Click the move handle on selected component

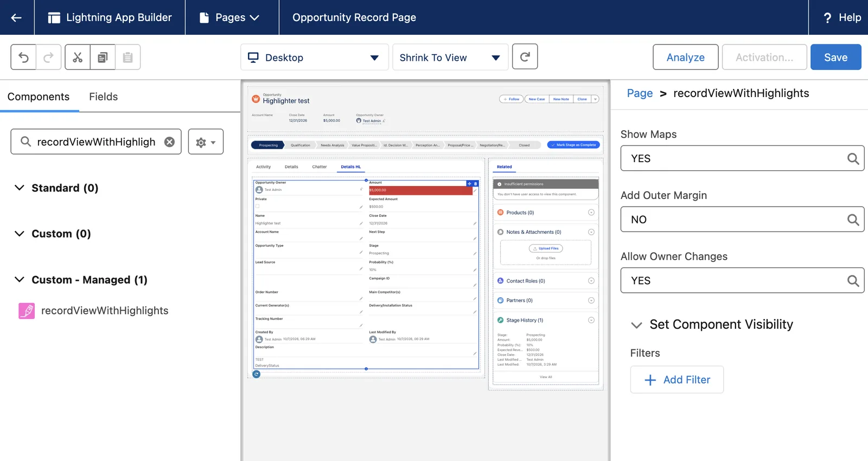[x=469, y=184]
